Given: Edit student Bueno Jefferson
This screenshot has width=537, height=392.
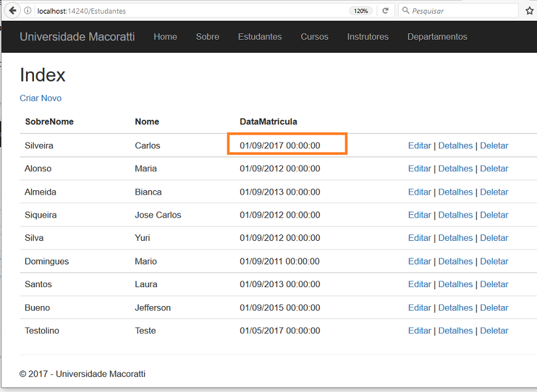Looking at the screenshot, I should point(420,307).
